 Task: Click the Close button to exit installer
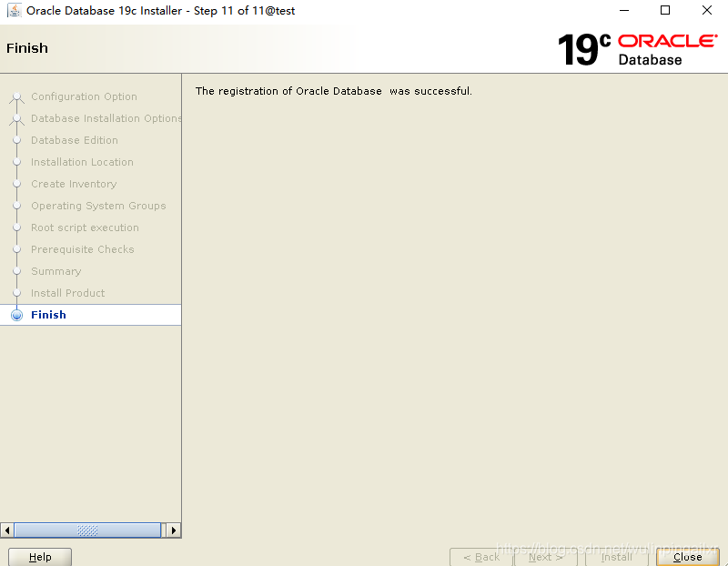(688, 557)
